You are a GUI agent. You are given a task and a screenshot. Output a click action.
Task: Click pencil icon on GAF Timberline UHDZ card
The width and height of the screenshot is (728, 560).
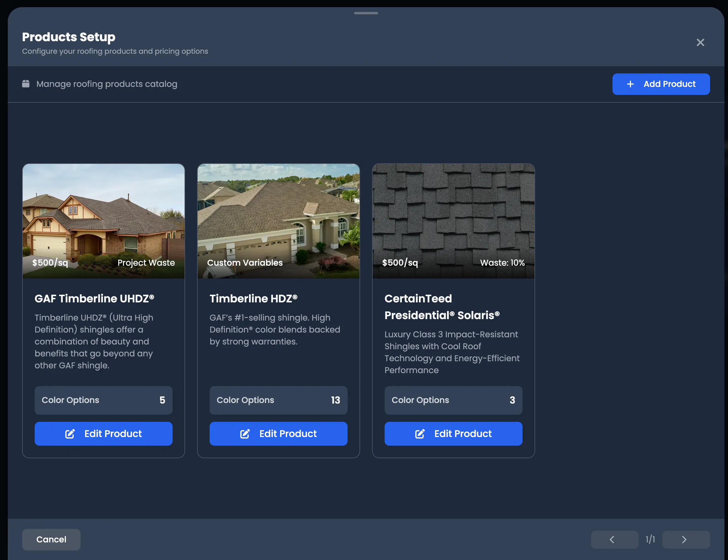(70, 434)
